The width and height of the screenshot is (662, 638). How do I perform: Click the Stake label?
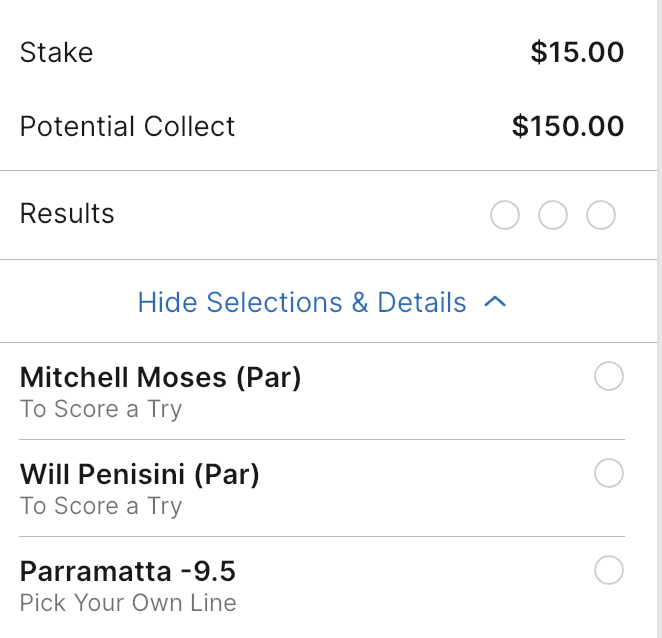pos(57,52)
